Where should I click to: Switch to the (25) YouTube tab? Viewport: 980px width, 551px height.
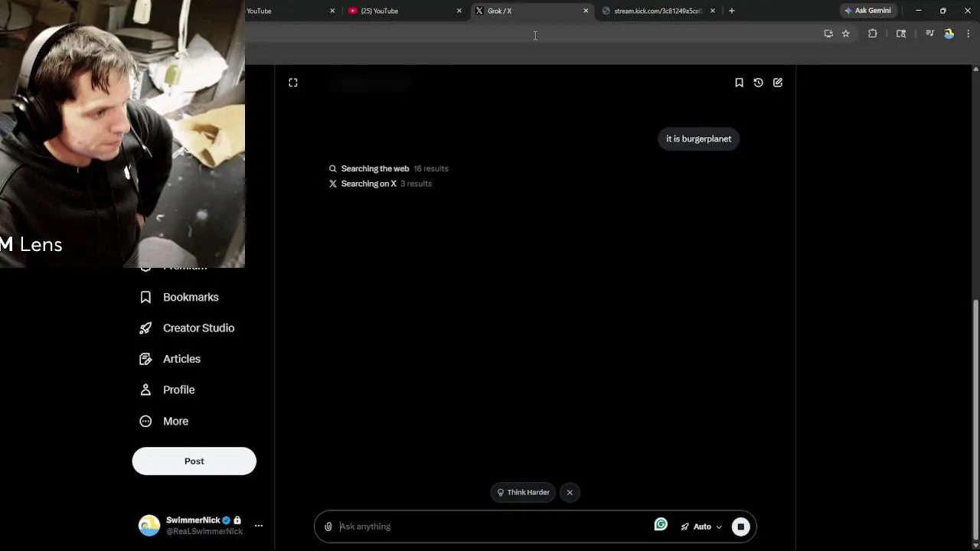pos(405,11)
